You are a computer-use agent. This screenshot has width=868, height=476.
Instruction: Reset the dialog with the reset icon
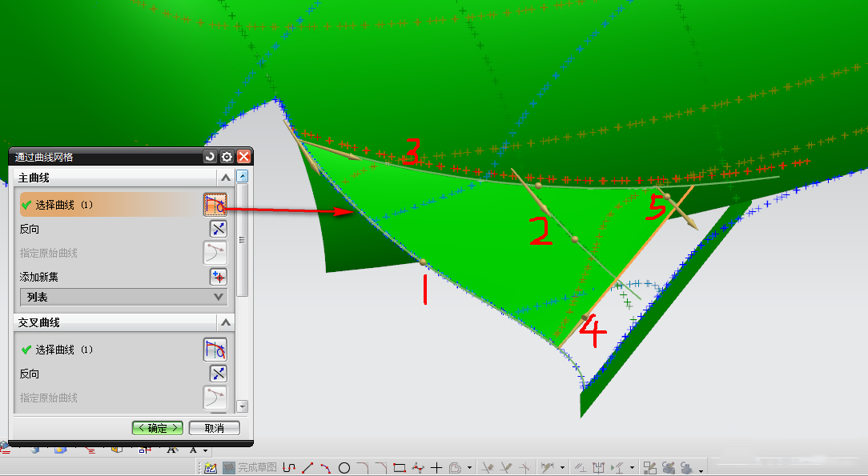[x=211, y=157]
